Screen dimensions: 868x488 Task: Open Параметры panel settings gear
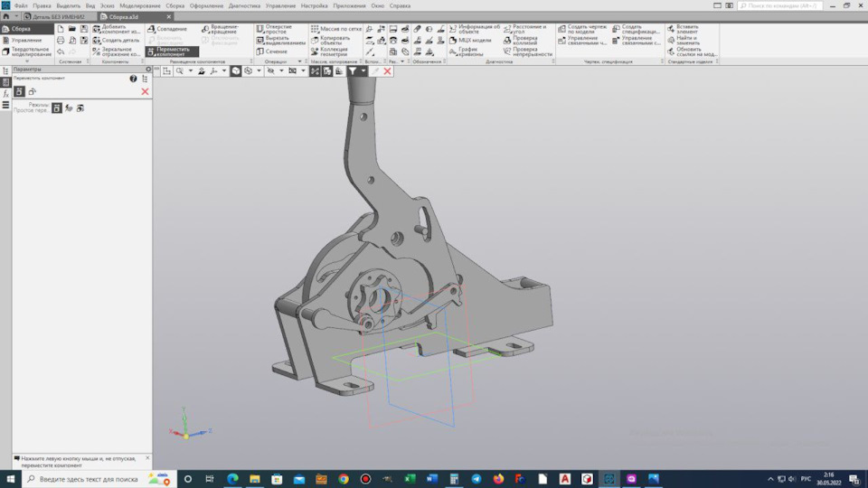[148, 70]
